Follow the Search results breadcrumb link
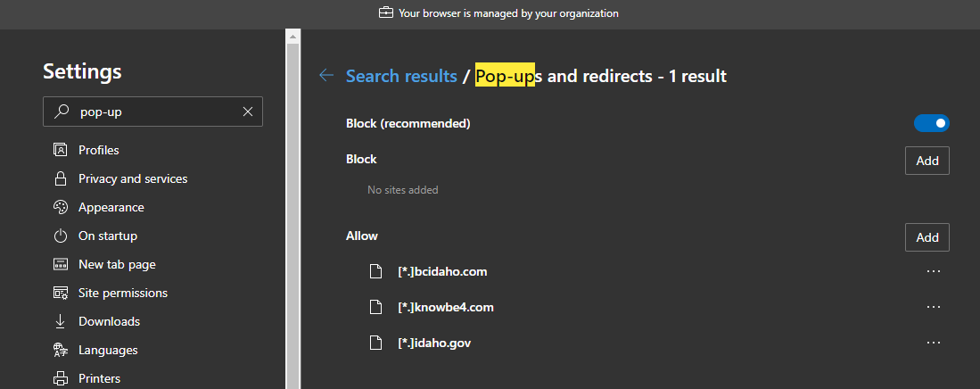 [401, 76]
